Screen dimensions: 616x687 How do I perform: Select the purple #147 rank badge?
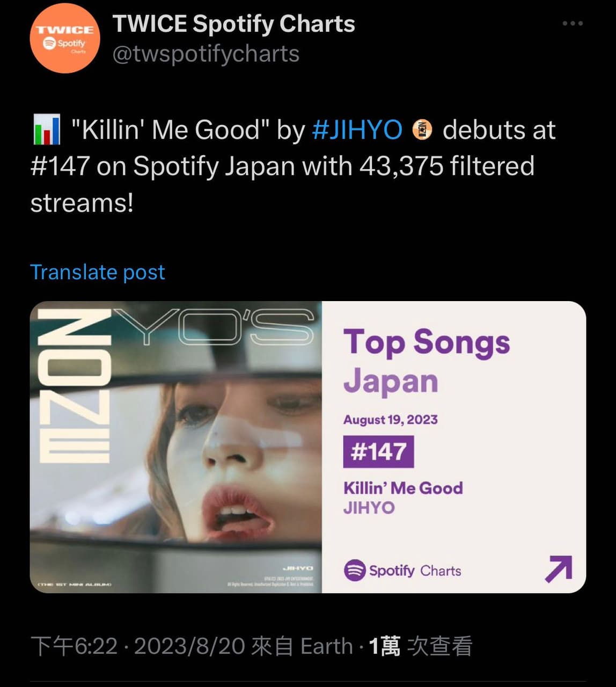pos(378,451)
